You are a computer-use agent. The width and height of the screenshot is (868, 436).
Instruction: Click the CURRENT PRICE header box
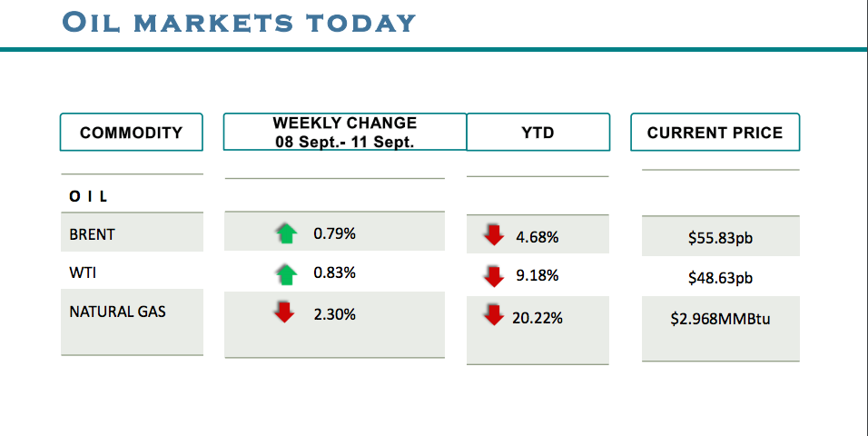click(x=715, y=133)
